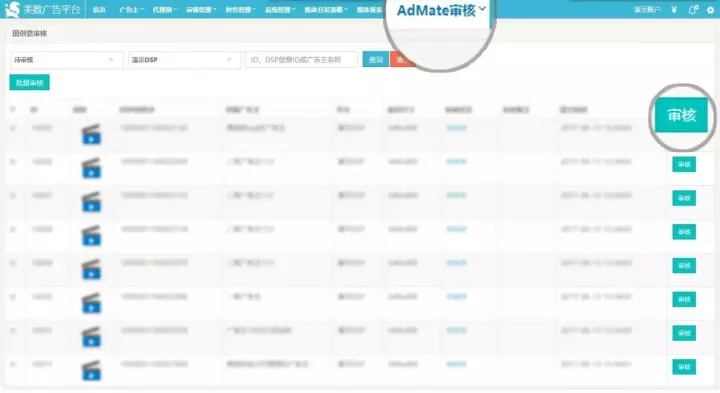Open the video creative icon in fourth table row
The image size is (720, 393).
coord(91,236)
